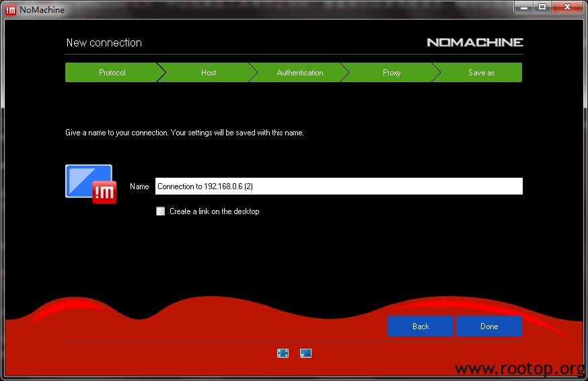588x381 pixels.
Task: Click the NoMachine connection icon beside Name
Action: pyautogui.click(x=91, y=184)
